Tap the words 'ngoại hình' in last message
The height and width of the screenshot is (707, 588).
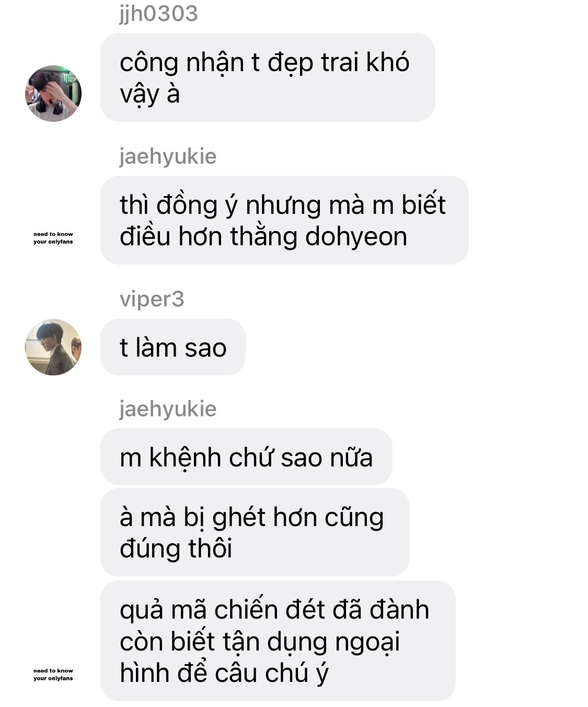click(x=260, y=658)
